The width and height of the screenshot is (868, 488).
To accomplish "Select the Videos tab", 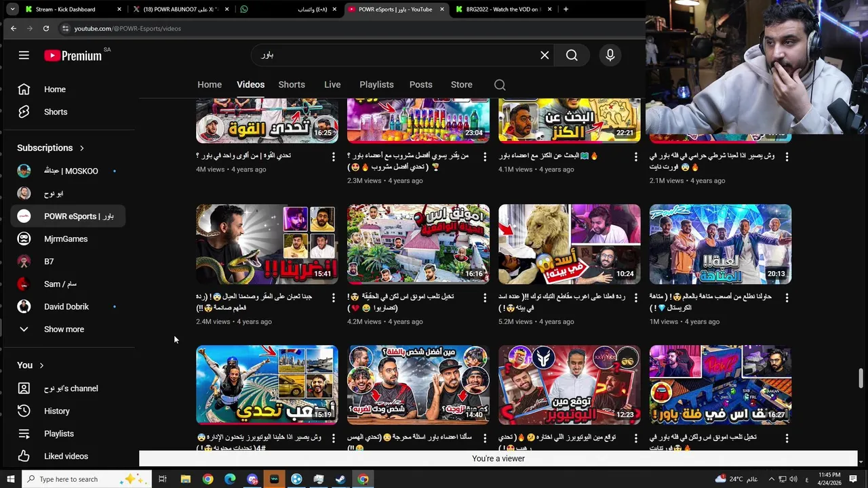I will pyautogui.click(x=250, y=85).
